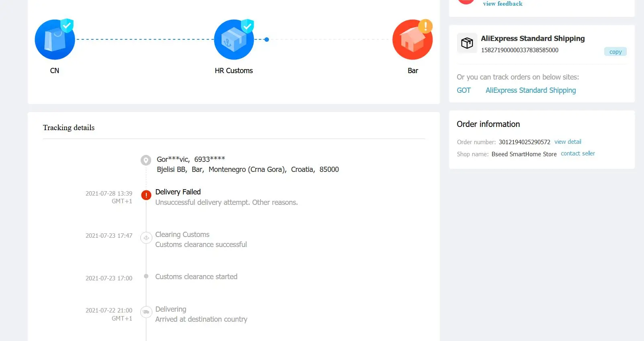
Task: Click the address location pin icon
Action: click(146, 160)
